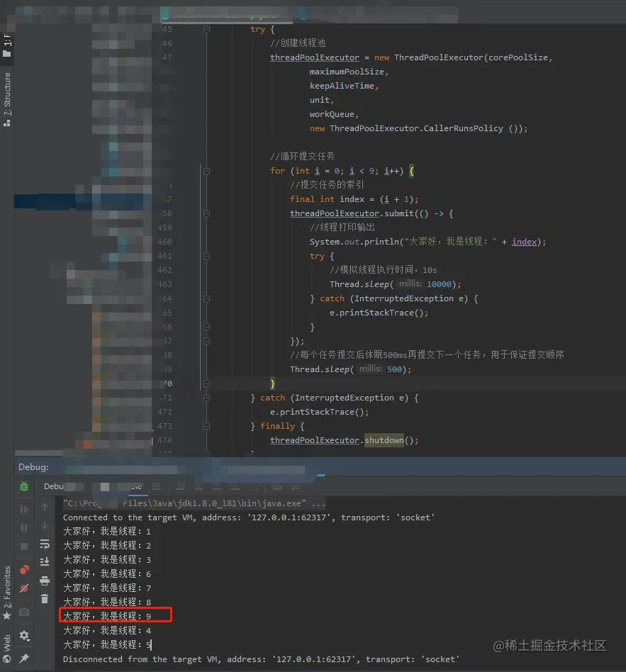Open the Favorites tool window tab
The image size is (626, 672).
point(7,593)
